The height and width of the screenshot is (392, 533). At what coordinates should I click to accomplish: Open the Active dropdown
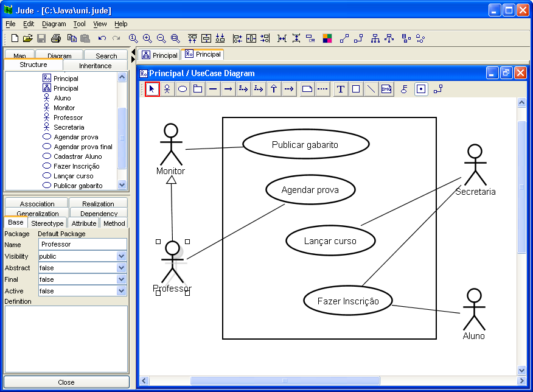coord(121,291)
